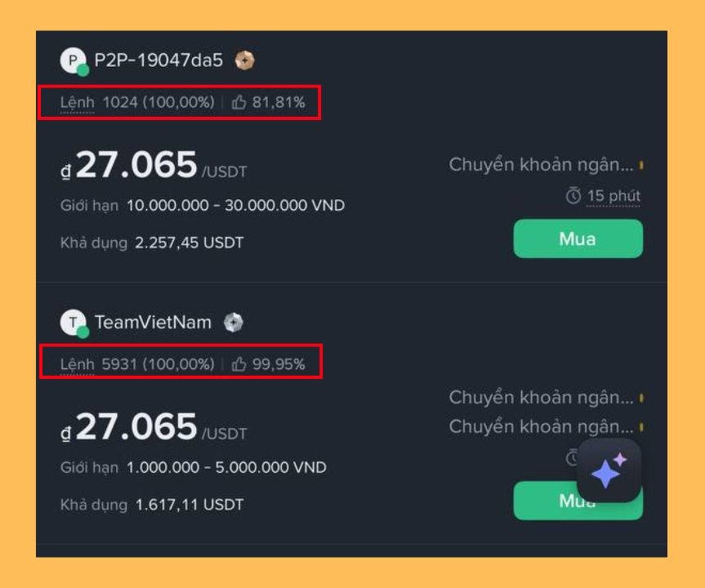705x588 pixels.
Task: Open the TeamVietNam merchant profile
Action: click(x=153, y=322)
